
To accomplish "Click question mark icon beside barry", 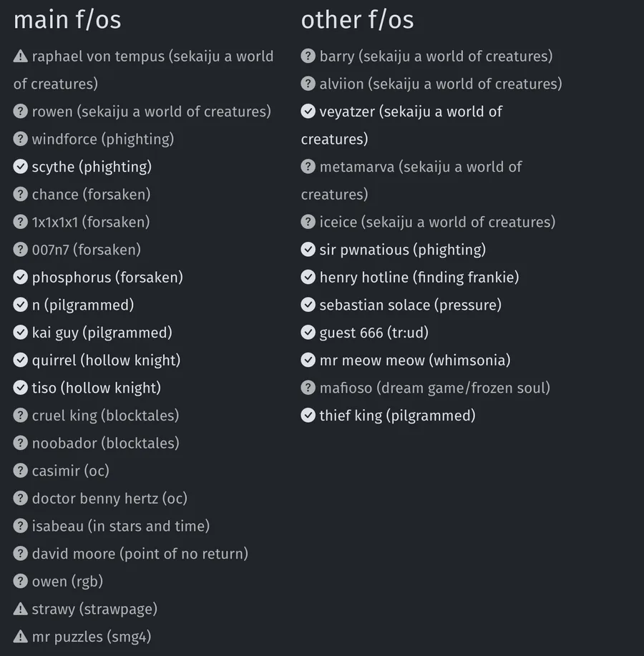I will [x=308, y=56].
